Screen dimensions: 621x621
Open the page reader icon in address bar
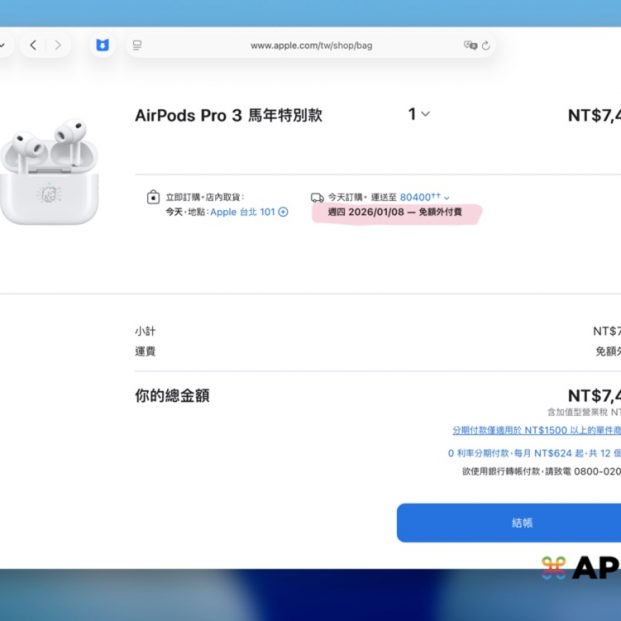(x=137, y=45)
